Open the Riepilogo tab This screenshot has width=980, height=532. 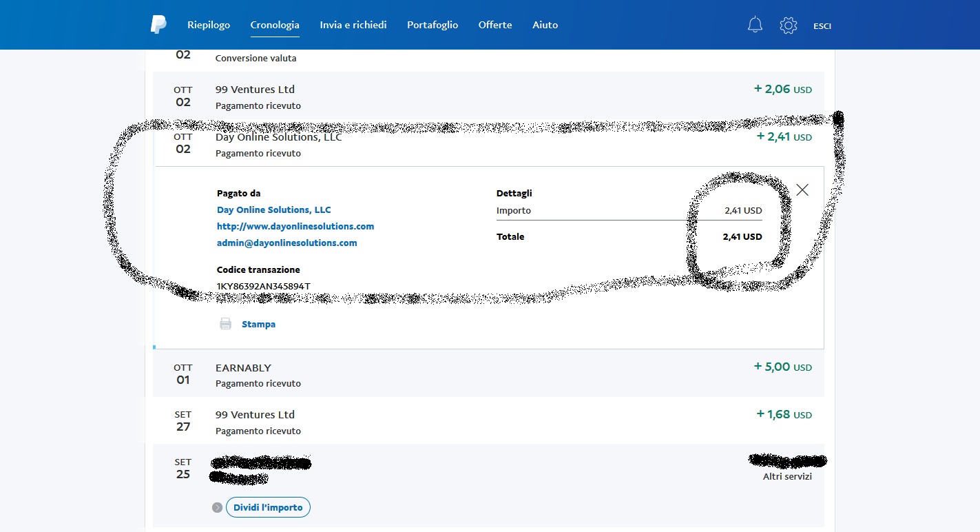click(209, 25)
